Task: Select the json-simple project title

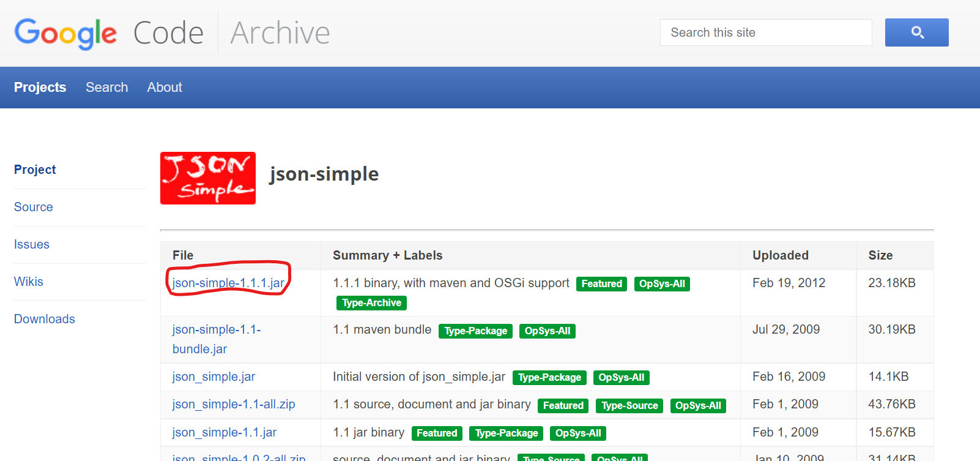Action: pyautogui.click(x=324, y=174)
